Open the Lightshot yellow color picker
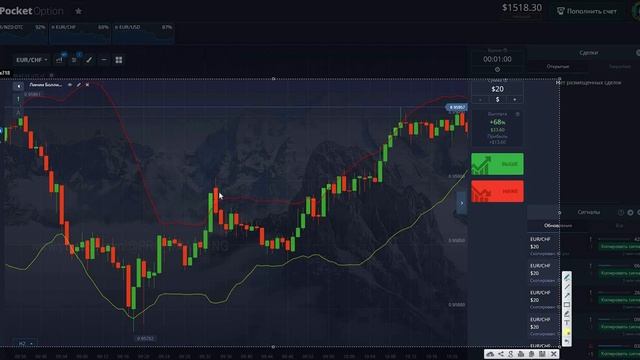The height and width of the screenshot is (360, 640). tap(567, 332)
